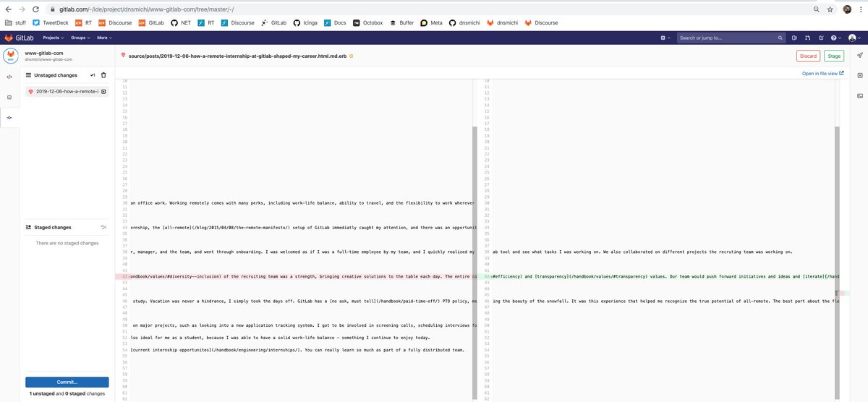This screenshot has height=402, width=868.
Task: Open the browser zoom indicator icon
Action: (x=816, y=9)
